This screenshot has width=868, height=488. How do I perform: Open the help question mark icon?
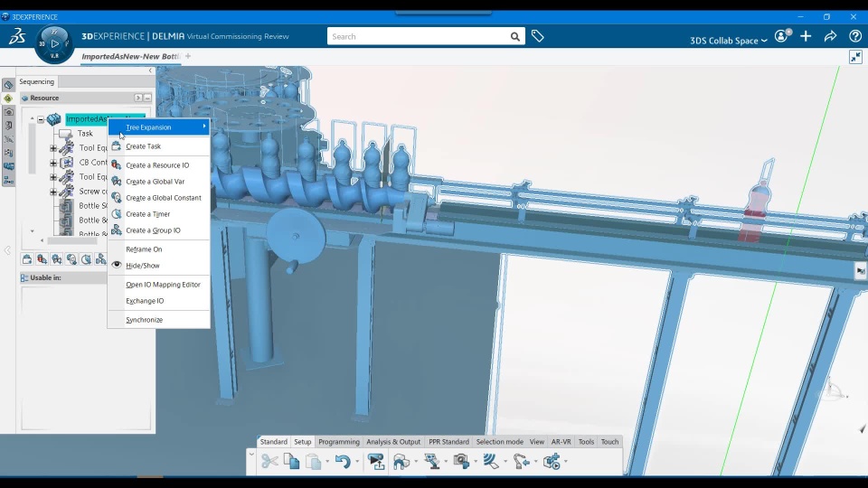pyautogui.click(x=855, y=36)
